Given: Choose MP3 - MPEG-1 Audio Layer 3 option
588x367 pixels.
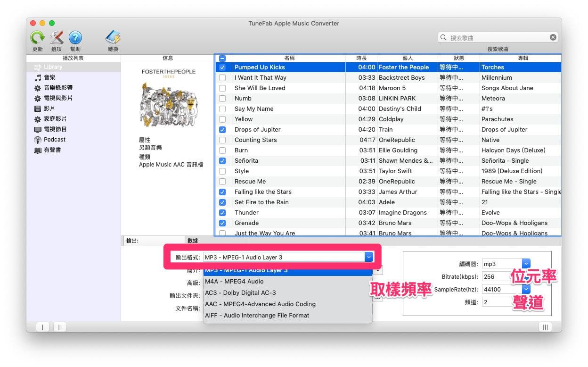Looking at the screenshot, I should pos(288,271).
